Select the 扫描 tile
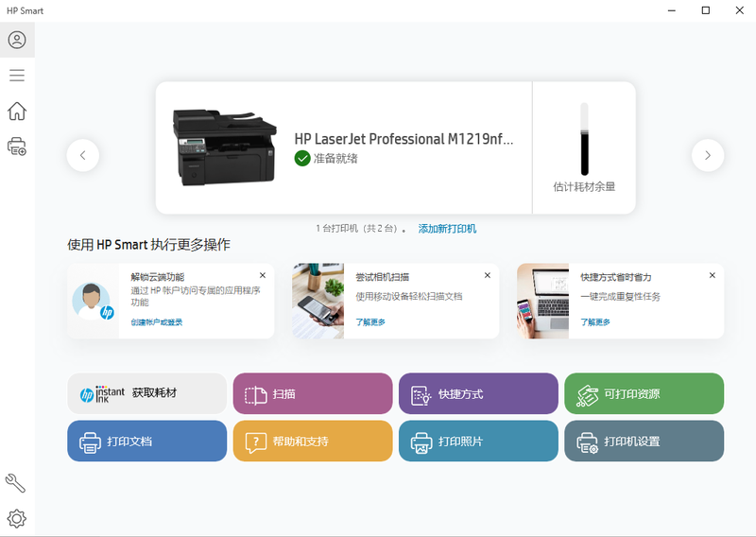756x537 pixels. pyautogui.click(x=313, y=393)
